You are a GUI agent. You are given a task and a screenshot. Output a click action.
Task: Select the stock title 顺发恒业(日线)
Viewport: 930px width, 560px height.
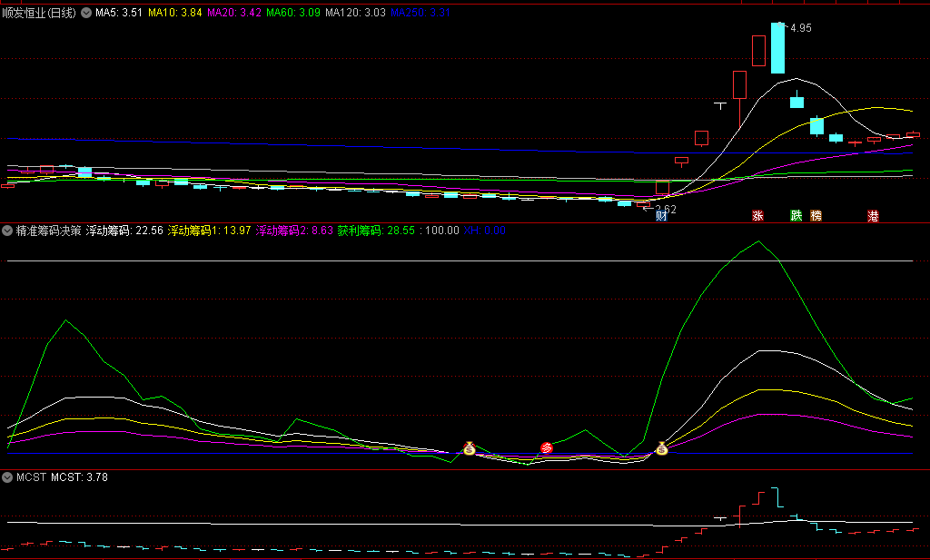pos(39,13)
